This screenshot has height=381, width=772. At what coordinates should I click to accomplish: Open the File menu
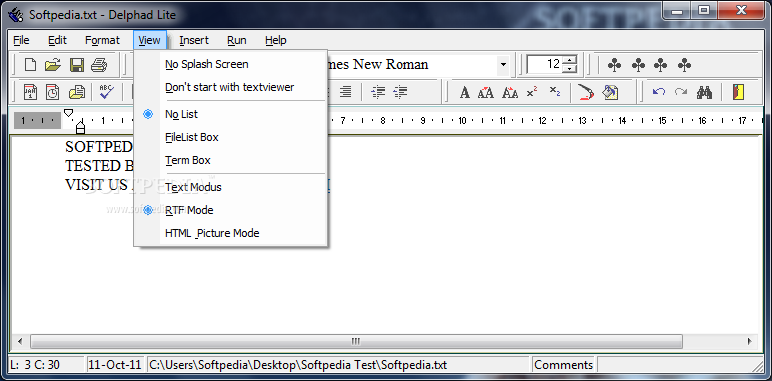21,40
